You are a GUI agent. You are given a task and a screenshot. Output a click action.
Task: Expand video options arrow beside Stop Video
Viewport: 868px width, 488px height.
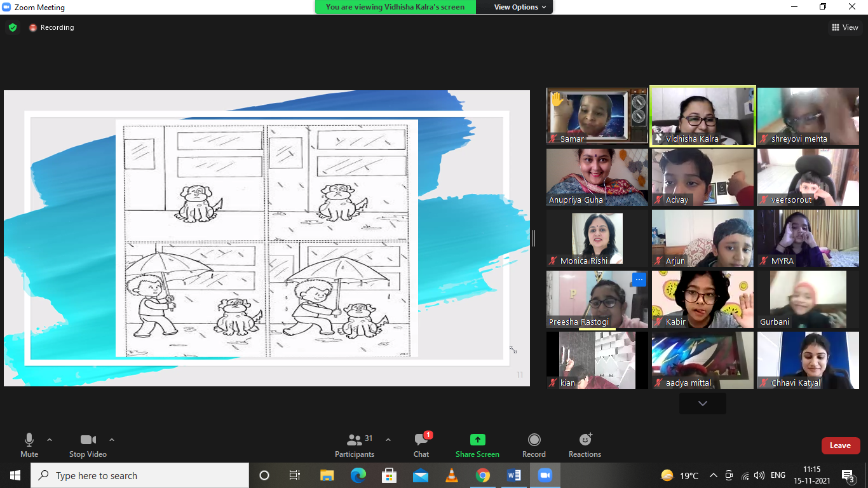coord(112,440)
